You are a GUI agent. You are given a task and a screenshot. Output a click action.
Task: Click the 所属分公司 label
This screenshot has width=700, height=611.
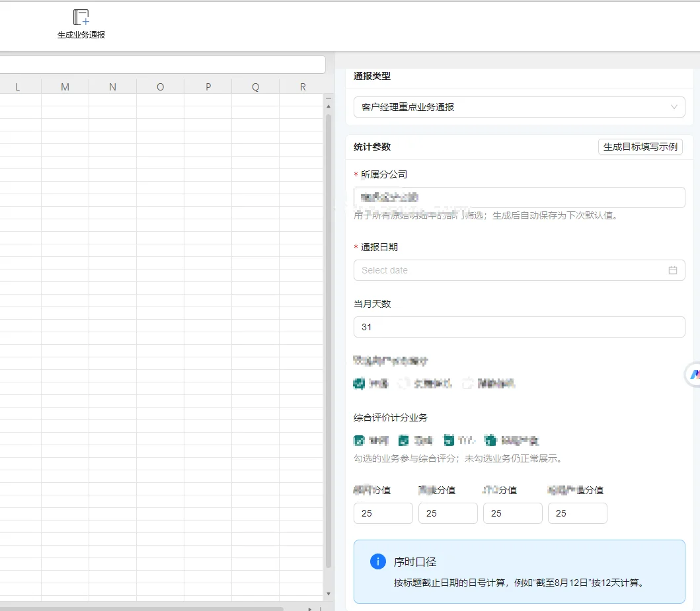point(384,174)
